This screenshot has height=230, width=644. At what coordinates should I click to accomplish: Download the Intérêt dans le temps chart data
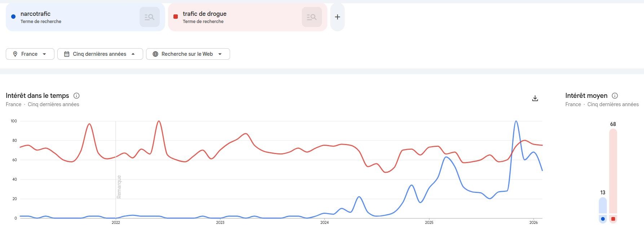coord(535,98)
